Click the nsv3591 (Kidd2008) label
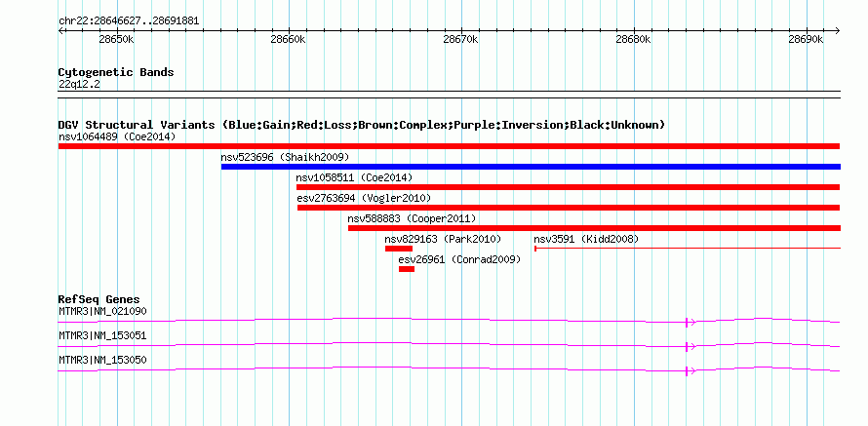The image size is (868, 426). click(x=586, y=239)
